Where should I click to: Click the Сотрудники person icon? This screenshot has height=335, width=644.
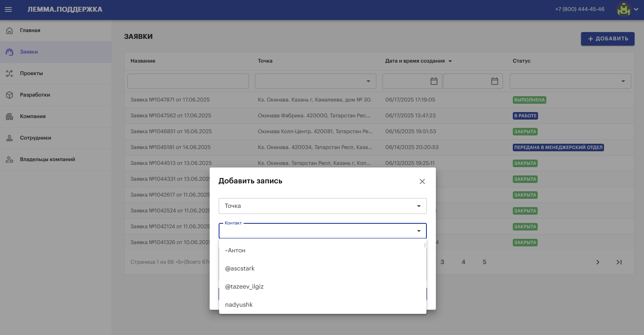point(9,138)
